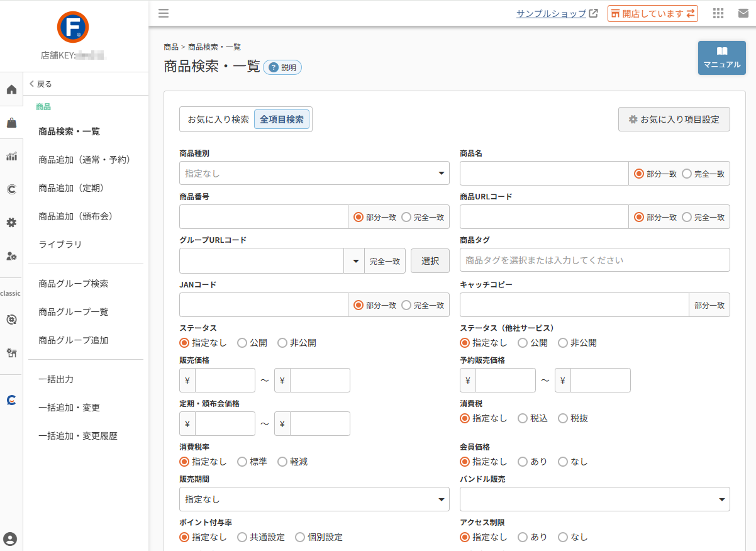Click the lifebuoy-style classic icon in sidebar

point(11,320)
